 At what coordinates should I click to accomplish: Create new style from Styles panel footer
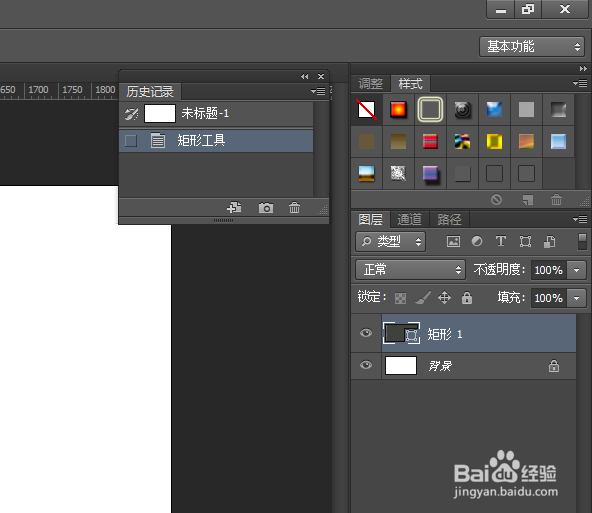point(527,199)
